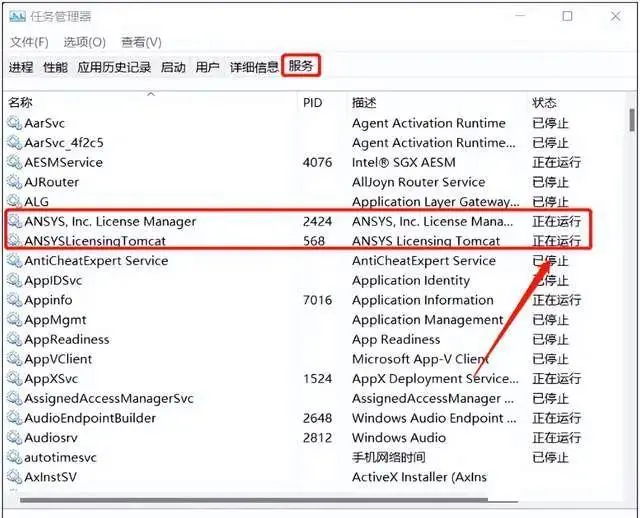Click the vertical scrollbar thumb
Viewport: 640px width, 518px height.
click(632, 120)
